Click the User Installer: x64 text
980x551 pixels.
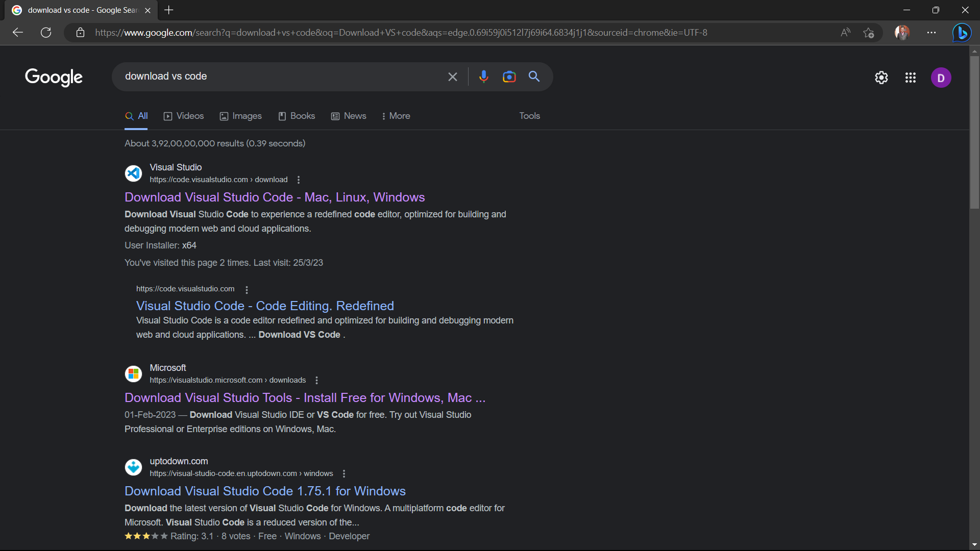pos(160,245)
